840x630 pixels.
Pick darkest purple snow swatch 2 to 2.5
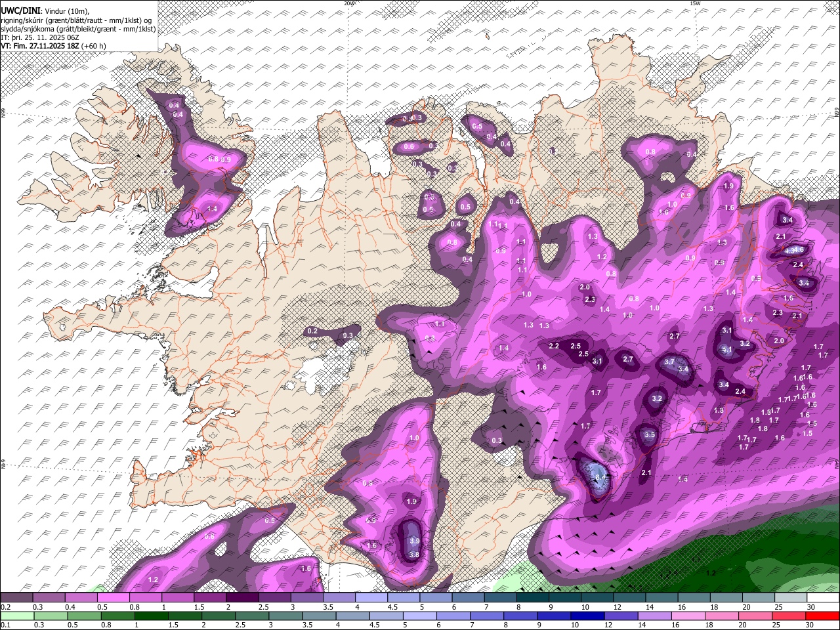pos(242,598)
